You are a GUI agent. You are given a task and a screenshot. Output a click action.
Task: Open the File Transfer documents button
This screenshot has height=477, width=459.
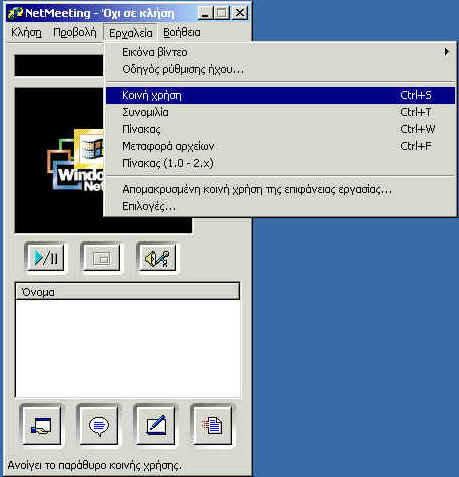click(212, 425)
